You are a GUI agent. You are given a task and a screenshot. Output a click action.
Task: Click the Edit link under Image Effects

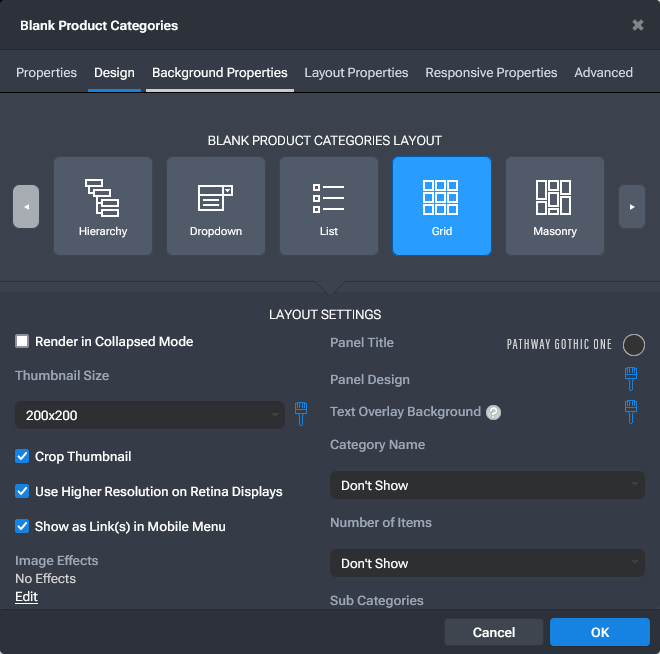27,597
